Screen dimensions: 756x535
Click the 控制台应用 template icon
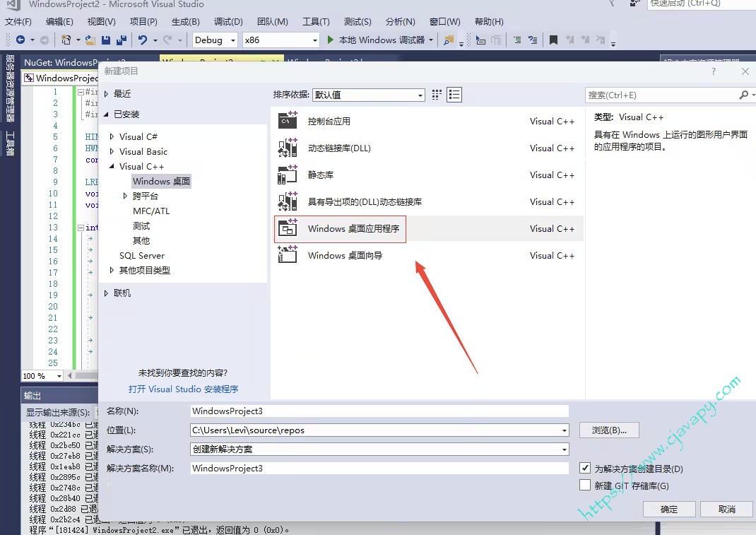pyautogui.click(x=288, y=121)
